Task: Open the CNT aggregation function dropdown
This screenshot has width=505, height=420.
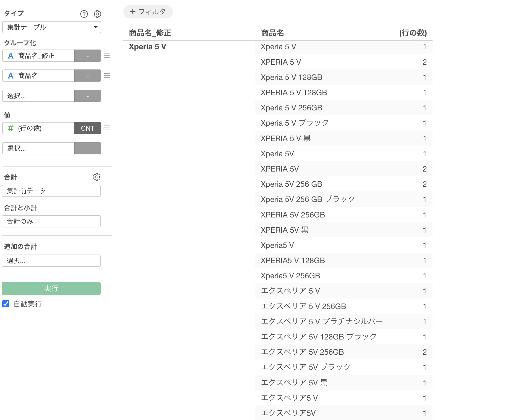Action: 87,128
